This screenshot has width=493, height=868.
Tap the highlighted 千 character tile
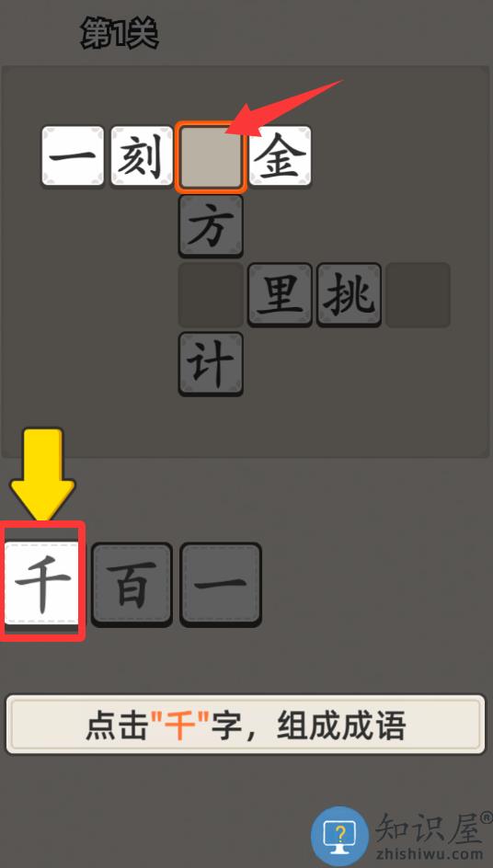click(x=42, y=584)
